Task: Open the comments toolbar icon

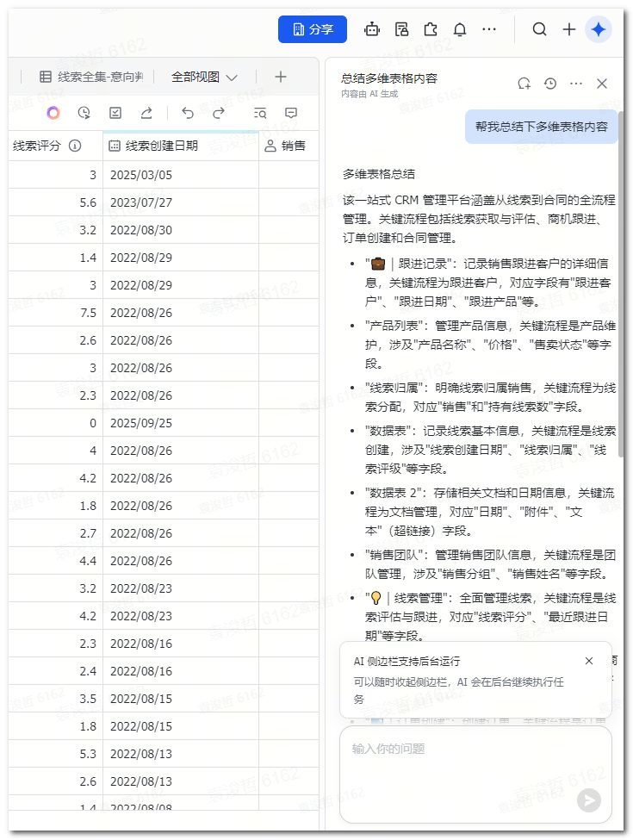Action: [x=291, y=113]
